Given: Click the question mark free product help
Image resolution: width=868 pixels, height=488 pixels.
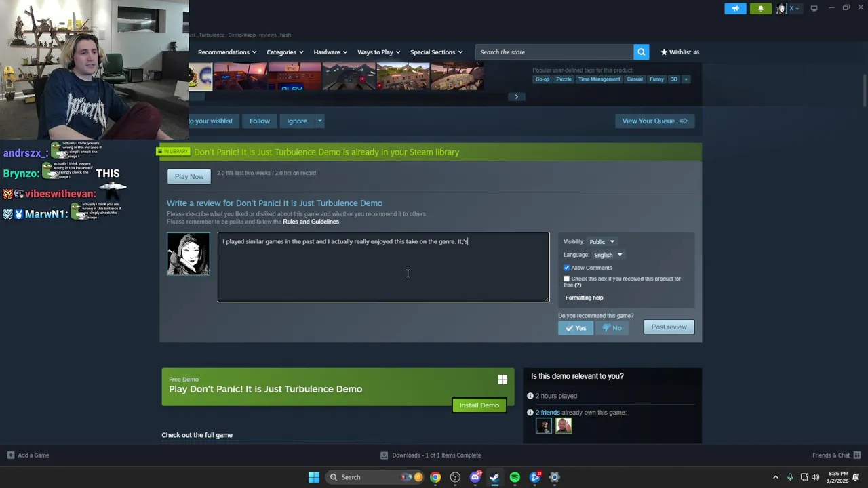Looking at the screenshot, I should pos(578,285).
